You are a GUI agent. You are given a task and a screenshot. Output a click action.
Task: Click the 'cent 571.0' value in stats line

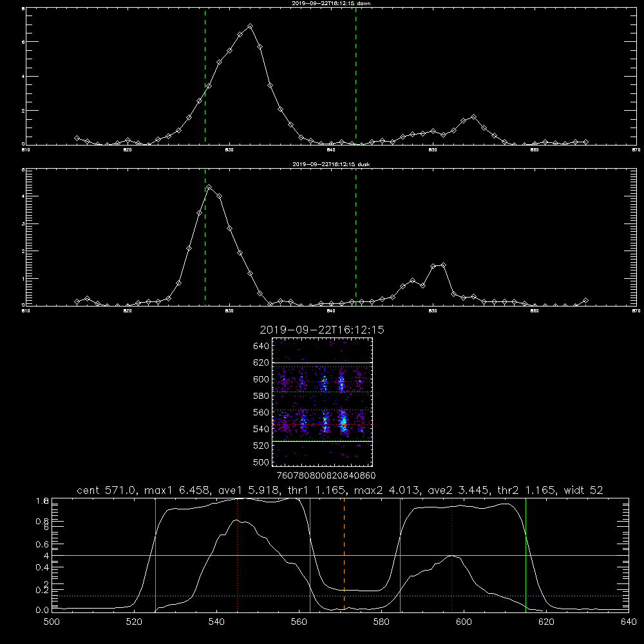coord(106,490)
